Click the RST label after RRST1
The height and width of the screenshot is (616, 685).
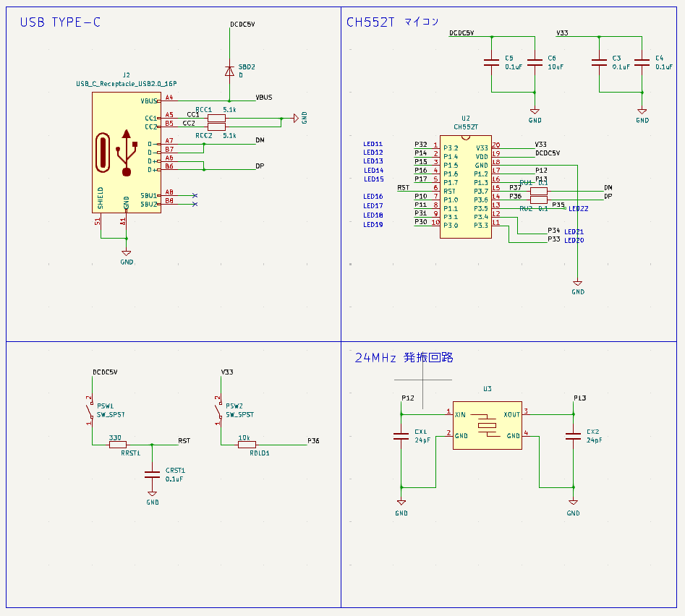[184, 440]
